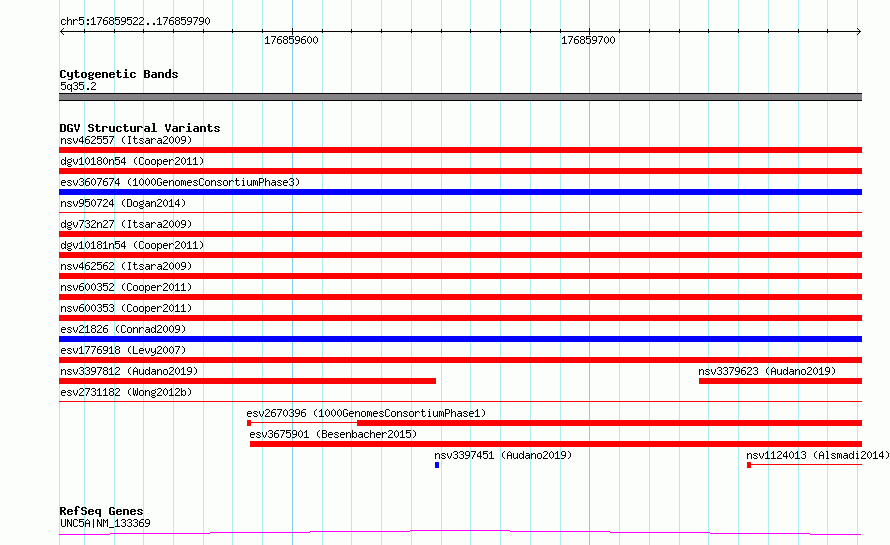This screenshot has height=545, width=890.
Task: Open nsv1124013 (Alsmadi2014) label
Action: (818, 455)
